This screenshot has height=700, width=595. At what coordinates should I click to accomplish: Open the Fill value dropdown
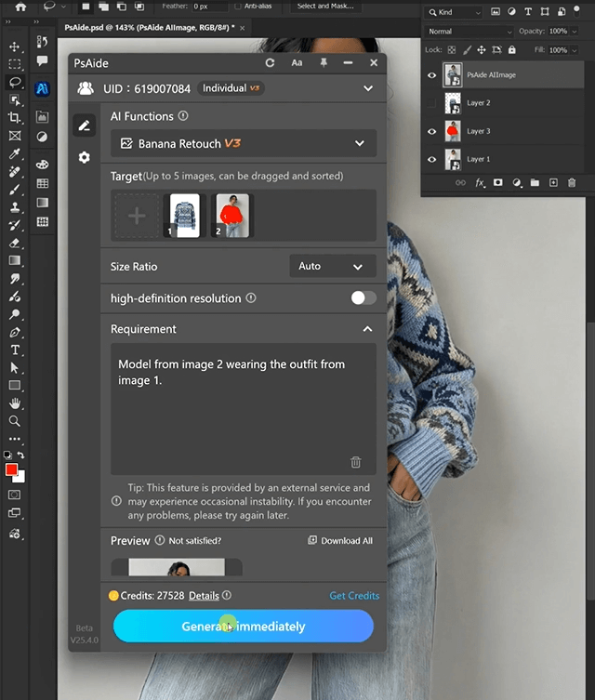(x=575, y=50)
